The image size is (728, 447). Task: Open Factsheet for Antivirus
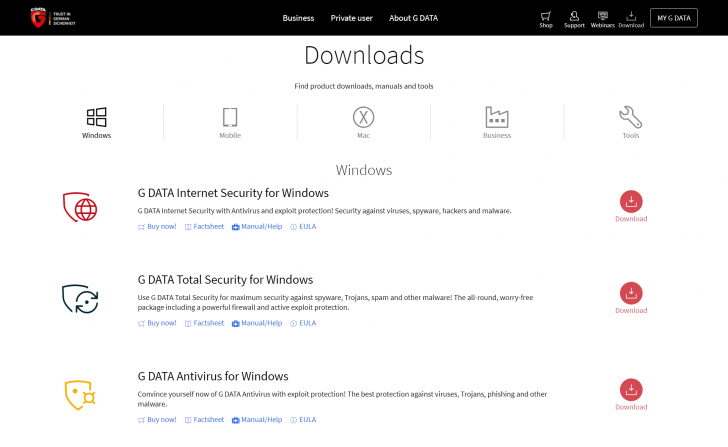(204, 420)
